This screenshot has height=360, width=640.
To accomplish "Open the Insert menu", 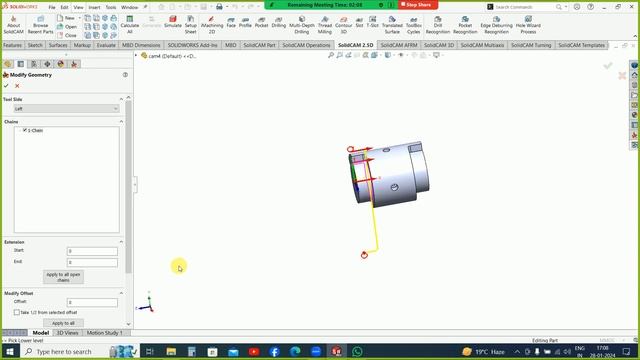I will 94,7.
